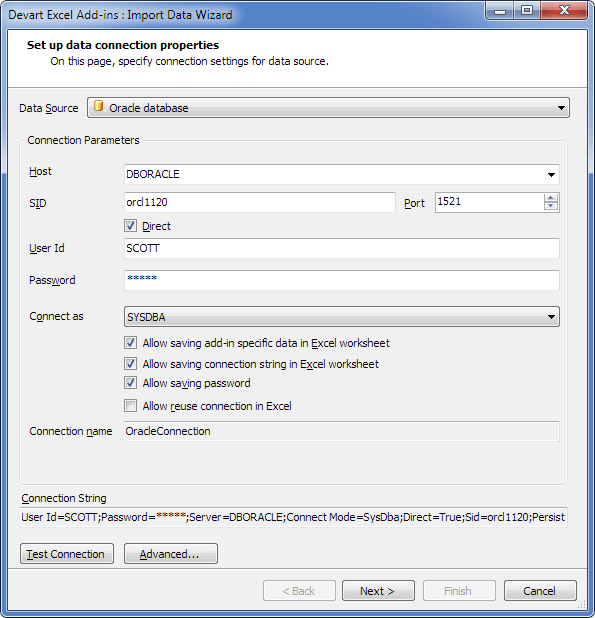Open the Data Source dropdown arrow
This screenshot has height=618, width=595.
(561, 108)
